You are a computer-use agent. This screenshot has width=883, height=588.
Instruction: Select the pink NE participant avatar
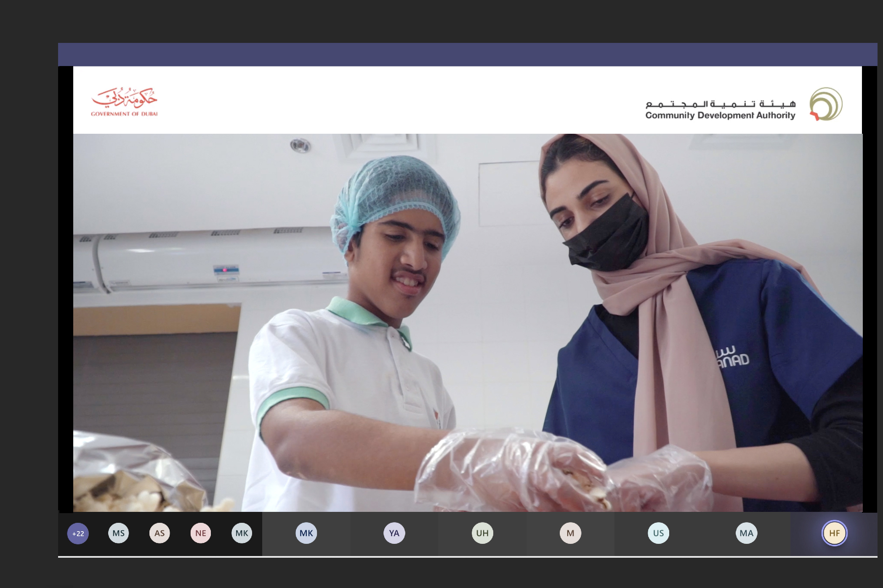pyautogui.click(x=201, y=533)
